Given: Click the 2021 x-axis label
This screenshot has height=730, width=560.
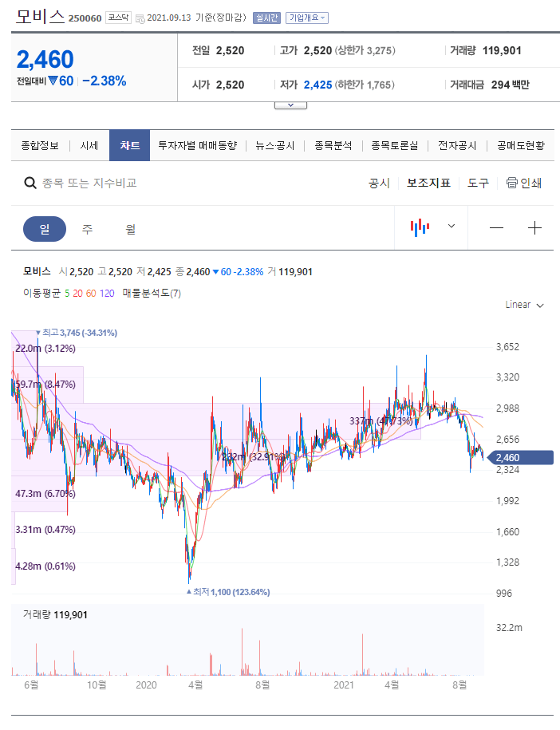Looking at the screenshot, I should (x=344, y=685).
